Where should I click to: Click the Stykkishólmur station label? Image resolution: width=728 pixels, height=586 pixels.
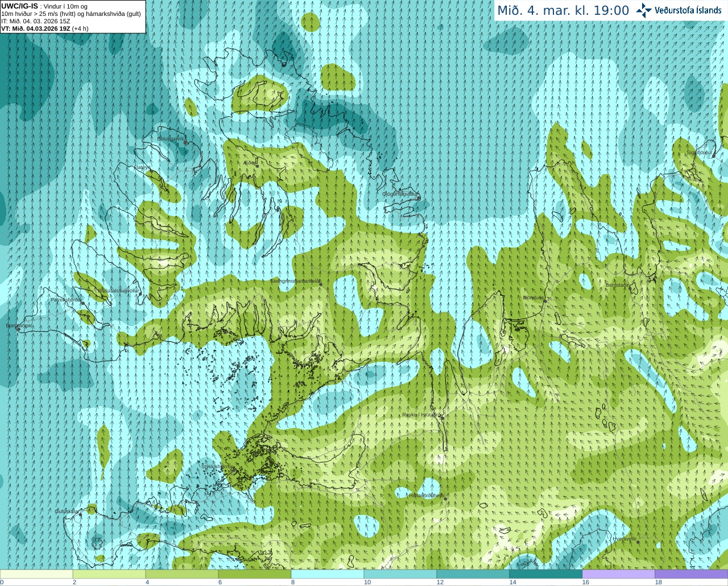click(x=217, y=467)
